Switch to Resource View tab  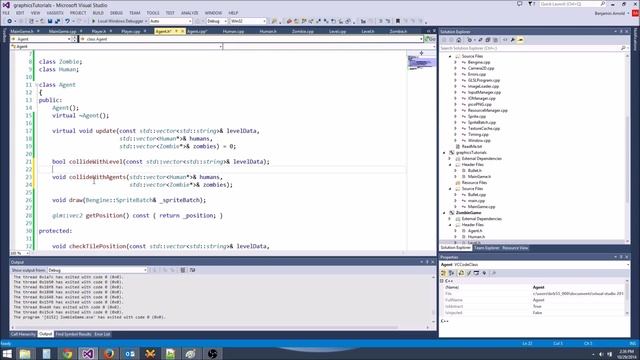click(515, 248)
